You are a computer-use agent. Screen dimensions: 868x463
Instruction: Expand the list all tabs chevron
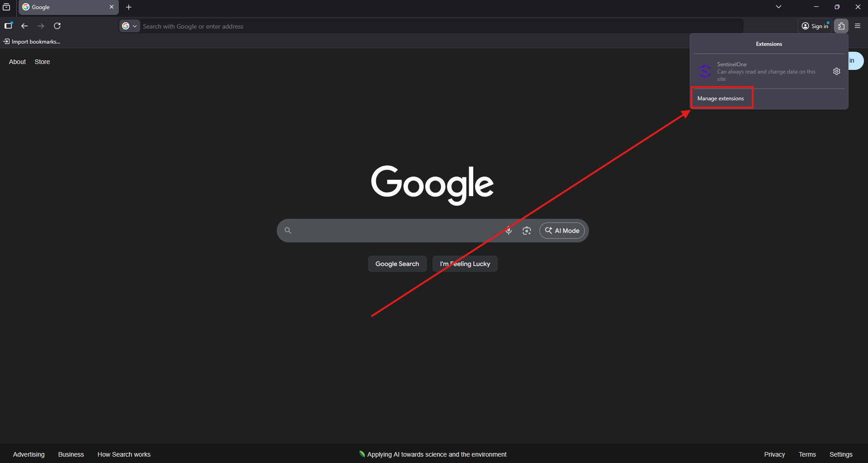pyautogui.click(x=779, y=7)
